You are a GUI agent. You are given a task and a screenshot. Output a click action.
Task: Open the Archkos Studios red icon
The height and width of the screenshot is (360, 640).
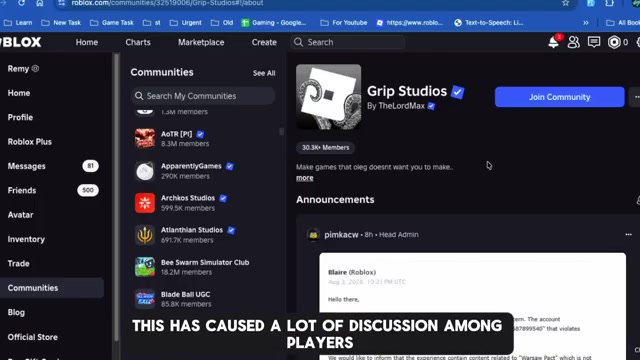[x=145, y=203]
